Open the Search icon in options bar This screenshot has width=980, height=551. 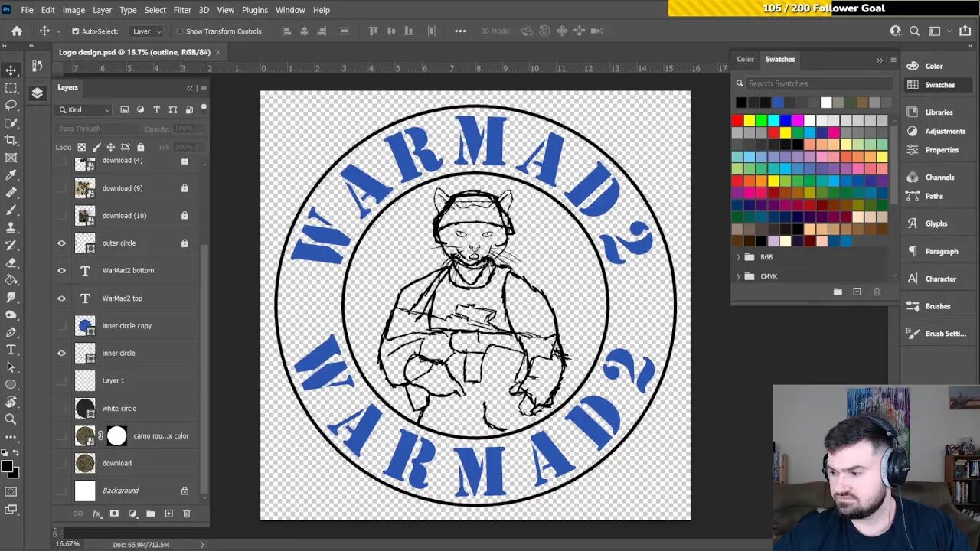[x=915, y=31]
